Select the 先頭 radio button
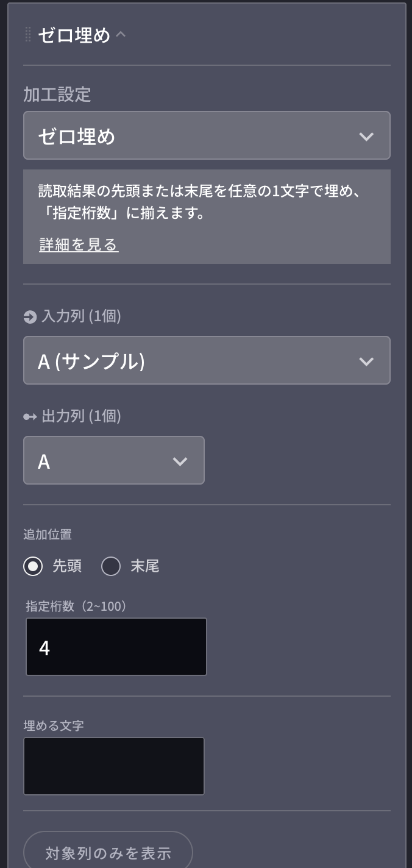 click(32, 566)
